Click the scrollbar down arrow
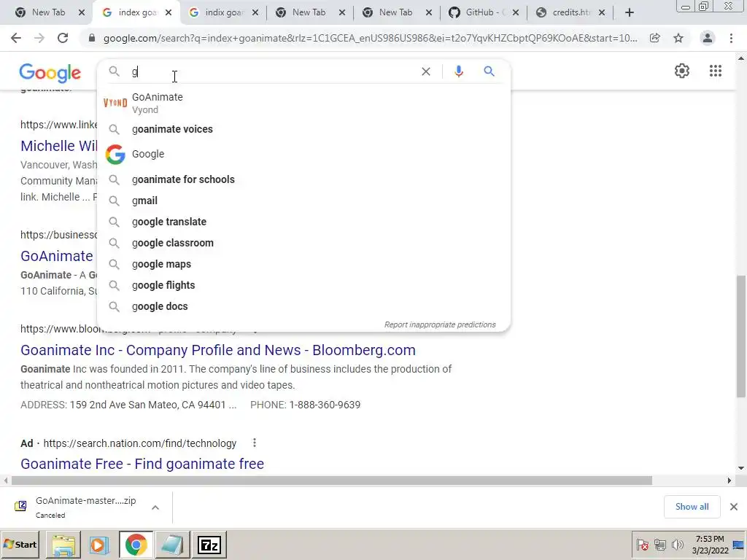 pos(741,468)
